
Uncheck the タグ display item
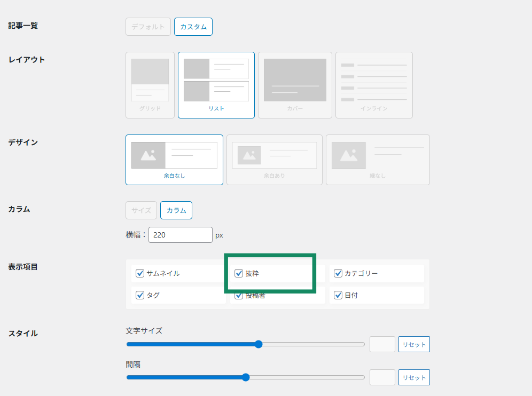tap(140, 295)
